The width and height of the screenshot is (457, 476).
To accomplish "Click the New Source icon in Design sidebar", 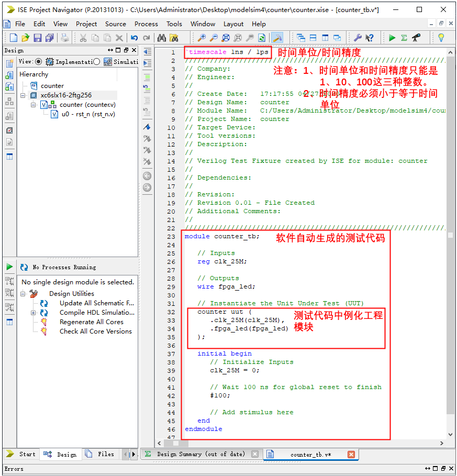I will tap(9, 64).
